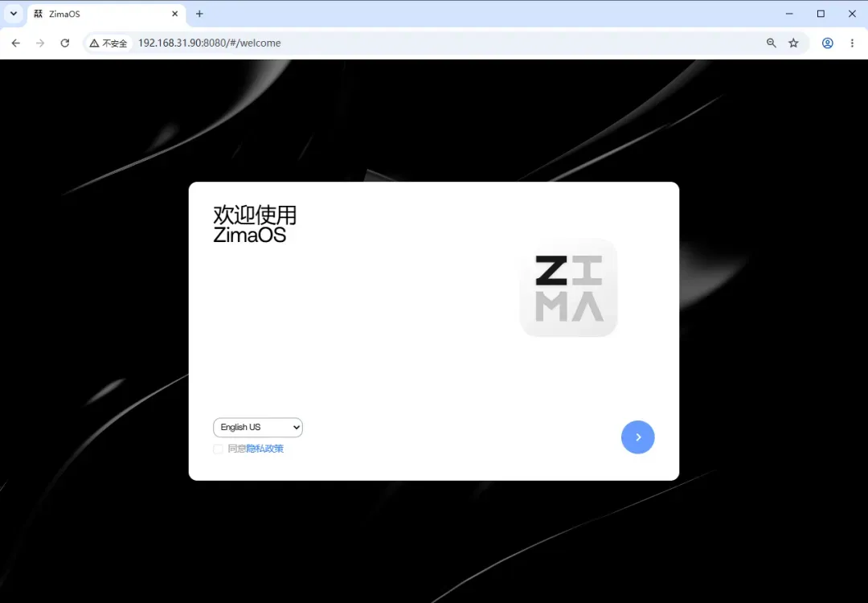Click the 不安全 security warning badge

coord(109,43)
